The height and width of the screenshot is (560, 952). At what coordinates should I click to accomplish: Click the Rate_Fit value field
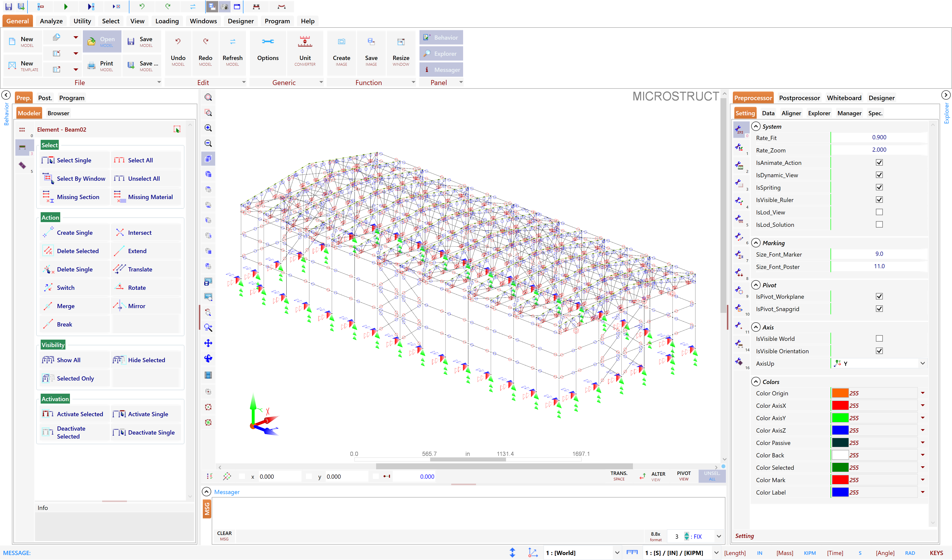(879, 138)
